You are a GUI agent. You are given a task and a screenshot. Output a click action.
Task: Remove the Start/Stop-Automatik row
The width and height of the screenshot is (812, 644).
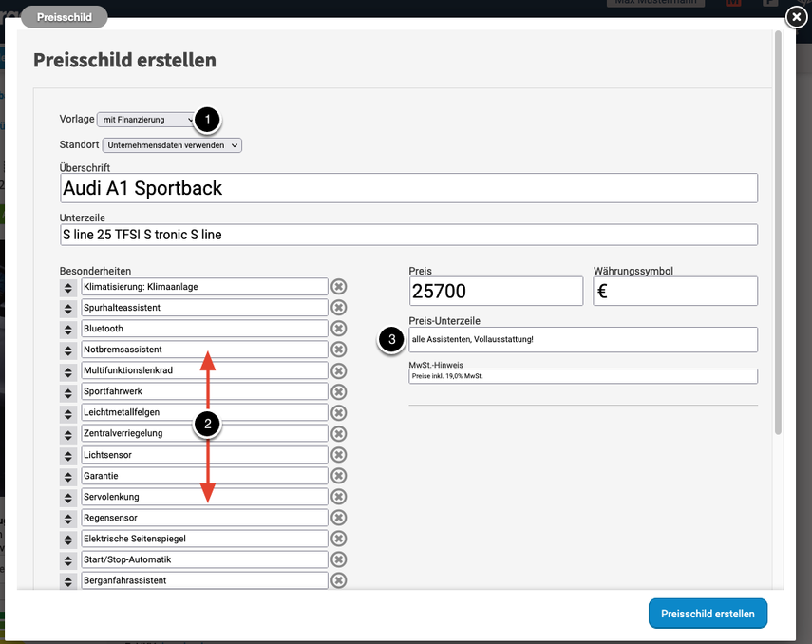coord(338,559)
